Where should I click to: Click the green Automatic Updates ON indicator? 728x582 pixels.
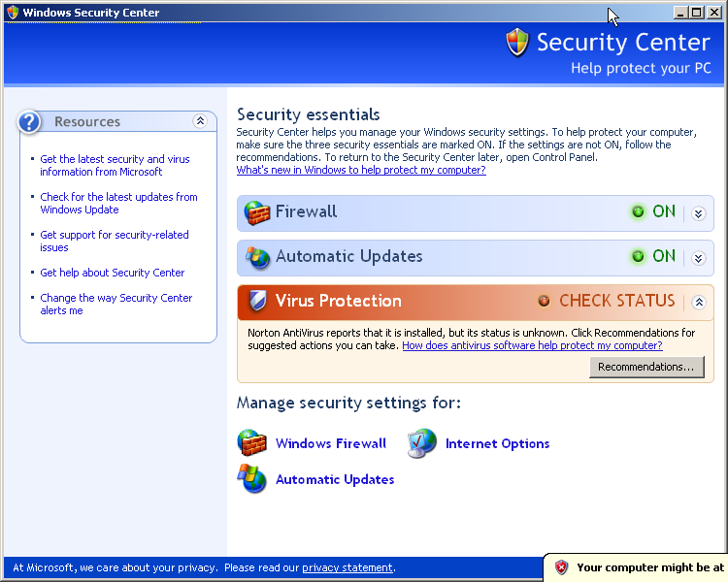pyautogui.click(x=638, y=256)
